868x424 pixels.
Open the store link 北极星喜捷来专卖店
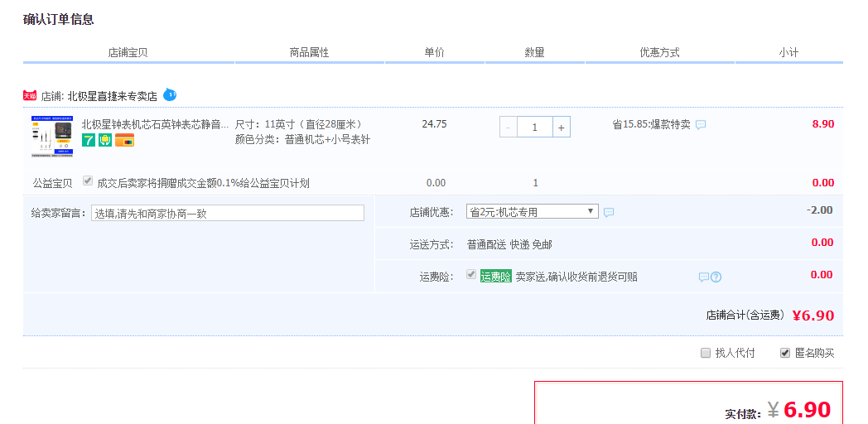tap(113, 96)
